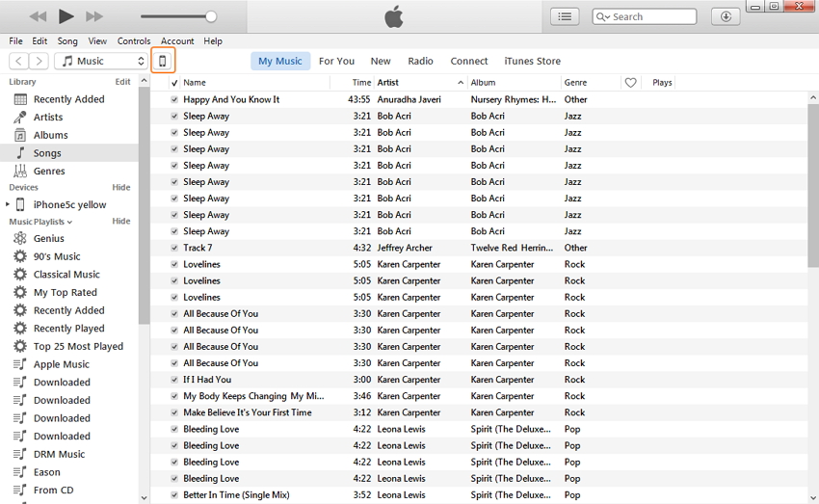Toggle checkbox for Track 7

174,248
